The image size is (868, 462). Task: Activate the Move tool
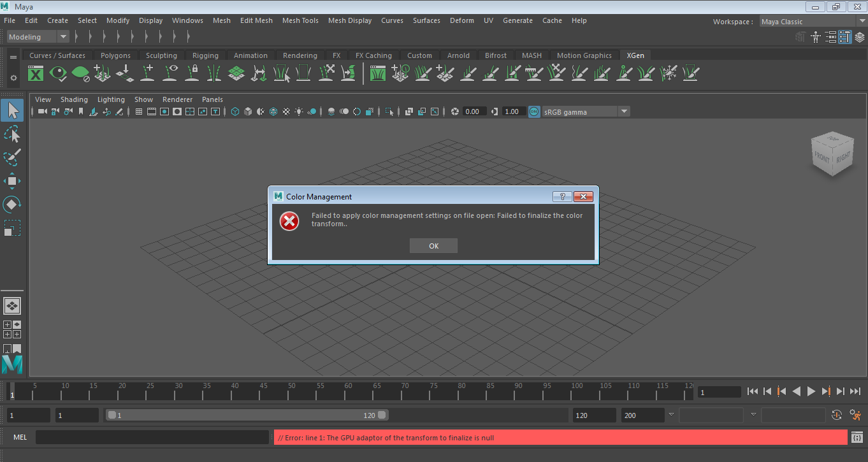click(x=12, y=181)
